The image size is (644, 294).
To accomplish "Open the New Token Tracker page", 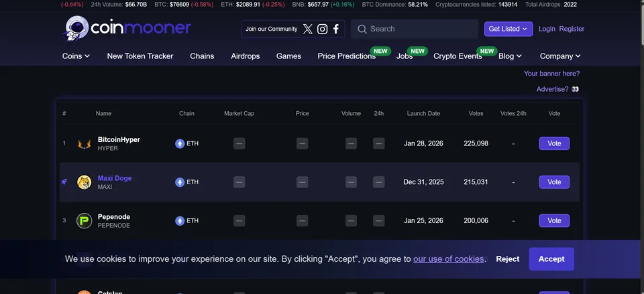I will (x=140, y=56).
